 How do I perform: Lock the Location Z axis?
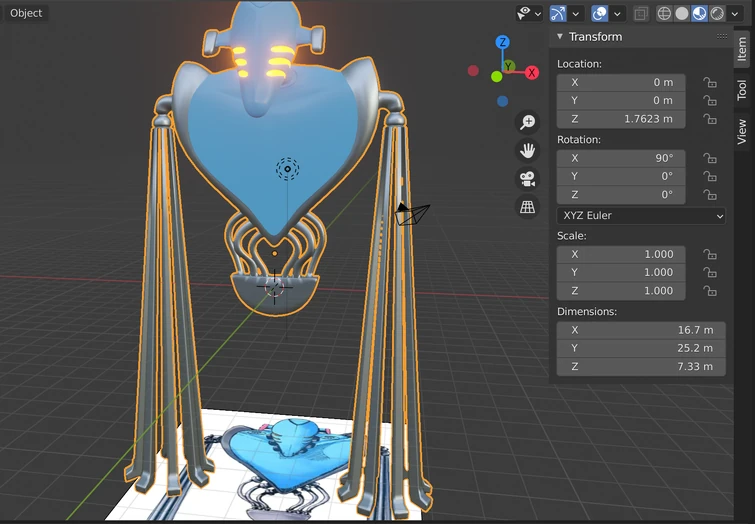710,119
